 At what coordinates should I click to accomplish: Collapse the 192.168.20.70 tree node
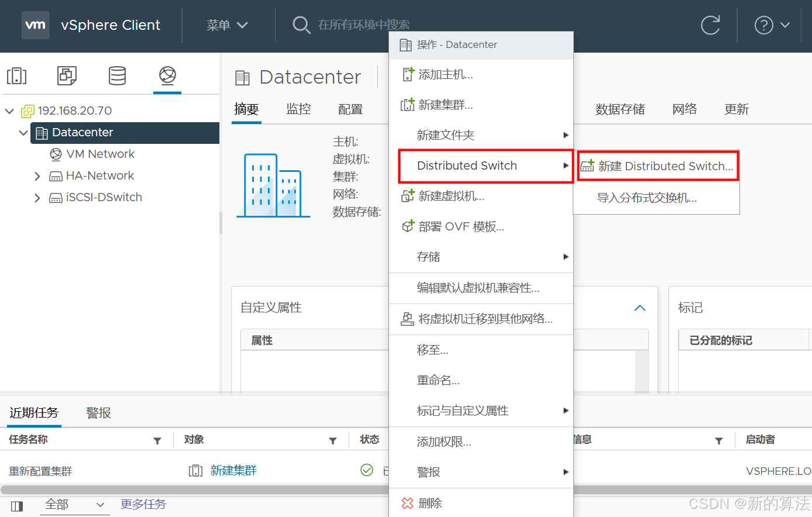click(x=9, y=111)
